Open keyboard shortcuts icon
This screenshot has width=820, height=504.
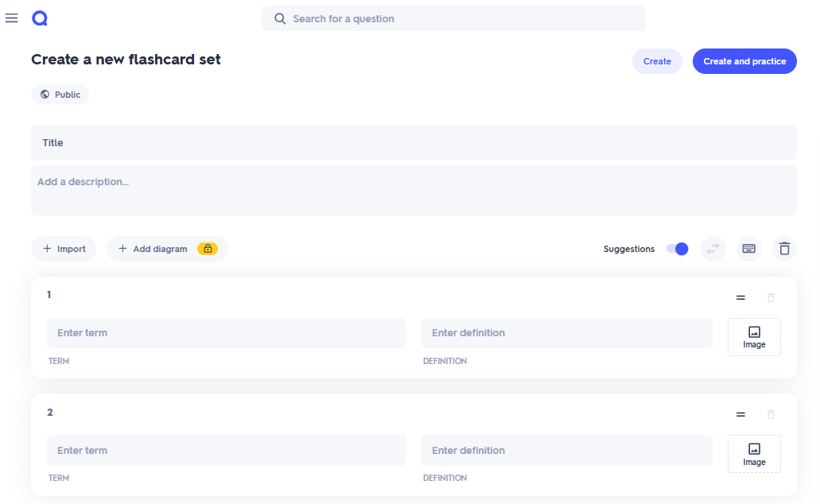pyautogui.click(x=749, y=249)
